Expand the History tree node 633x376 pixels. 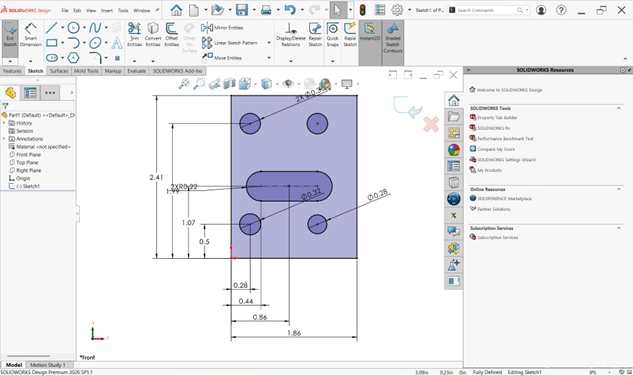pyautogui.click(x=4, y=123)
